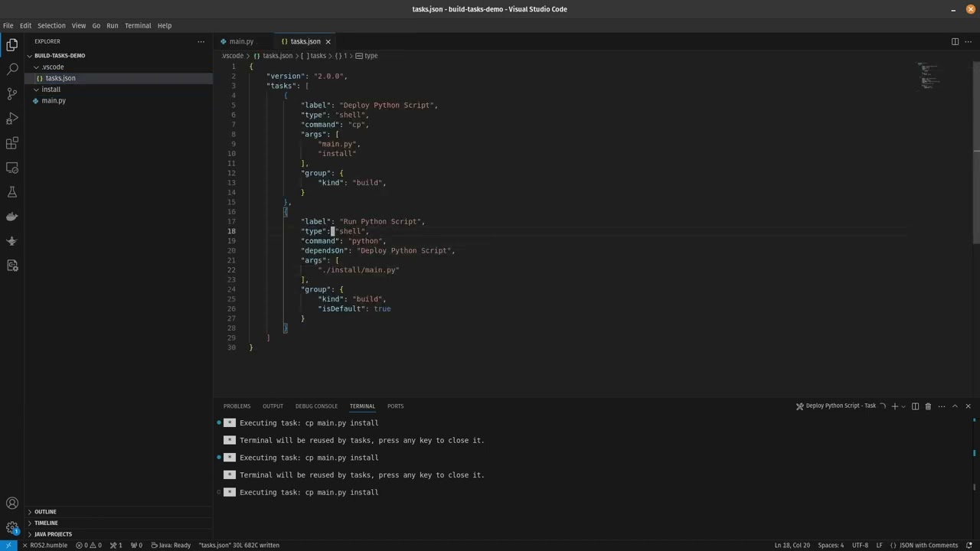The image size is (980, 551).
Task: Open the genie lamp activity bar icon
Action: 12,241
